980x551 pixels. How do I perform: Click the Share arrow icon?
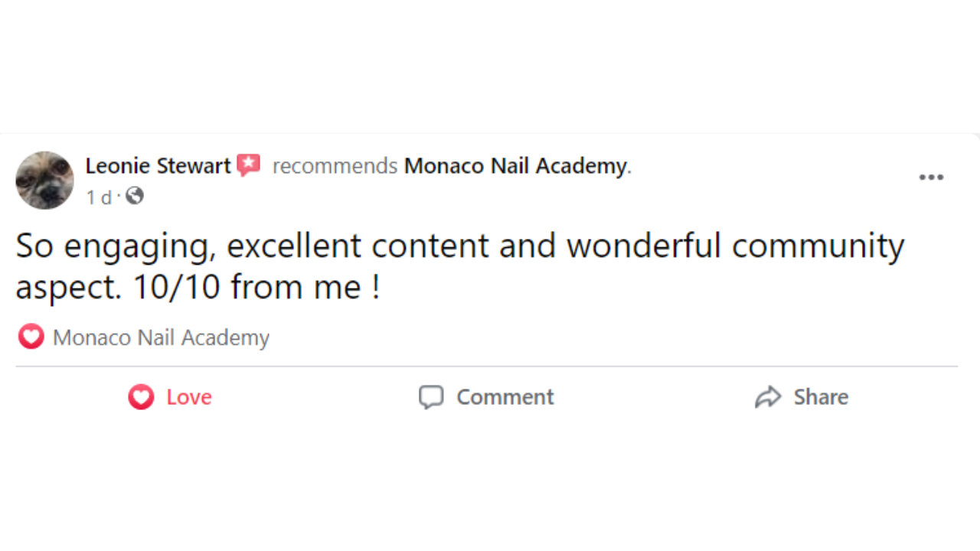(767, 397)
